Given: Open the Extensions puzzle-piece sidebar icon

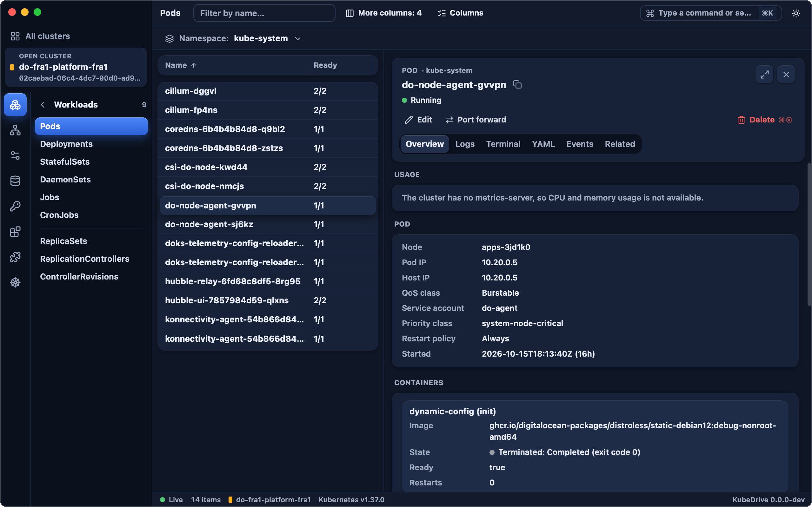Looking at the screenshot, I should (x=15, y=257).
